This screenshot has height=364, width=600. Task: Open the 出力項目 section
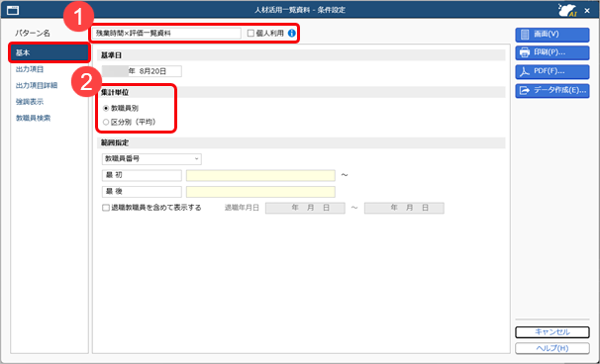(x=30, y=69)
